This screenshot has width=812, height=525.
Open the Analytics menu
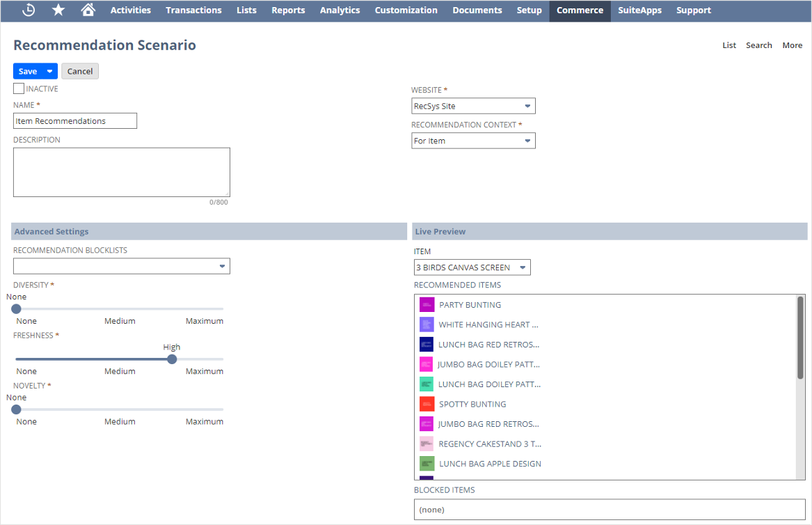click(340, 10)
